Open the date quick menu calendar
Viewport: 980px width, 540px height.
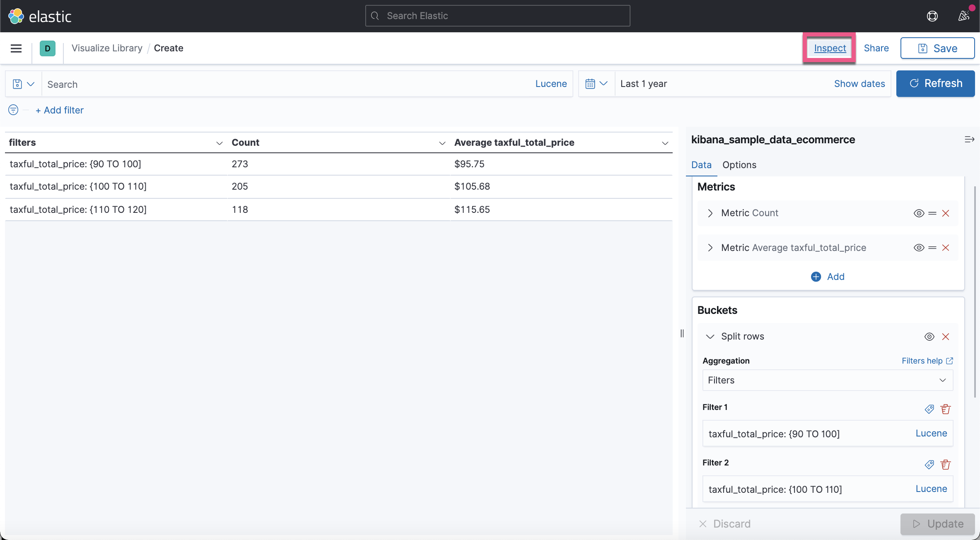(x=596, y=84)
